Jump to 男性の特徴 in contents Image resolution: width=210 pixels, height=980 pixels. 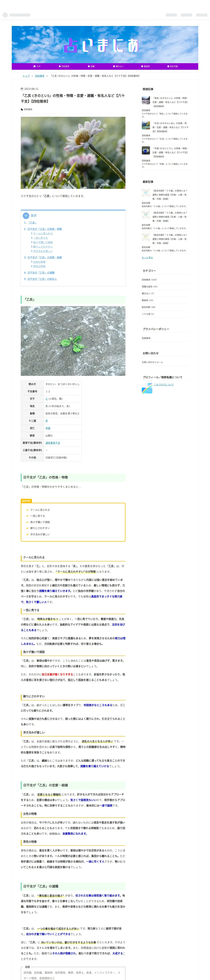point(39,266)
